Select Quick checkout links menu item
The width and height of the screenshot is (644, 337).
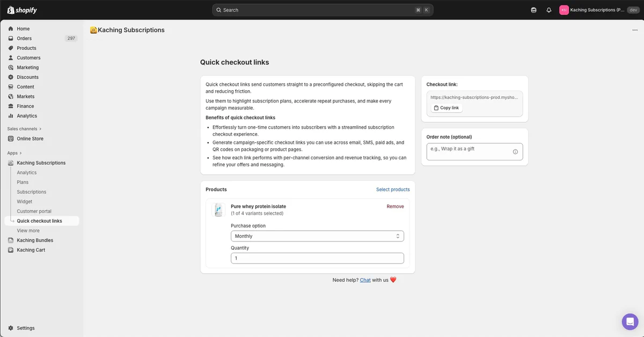(x=41, y=221)
